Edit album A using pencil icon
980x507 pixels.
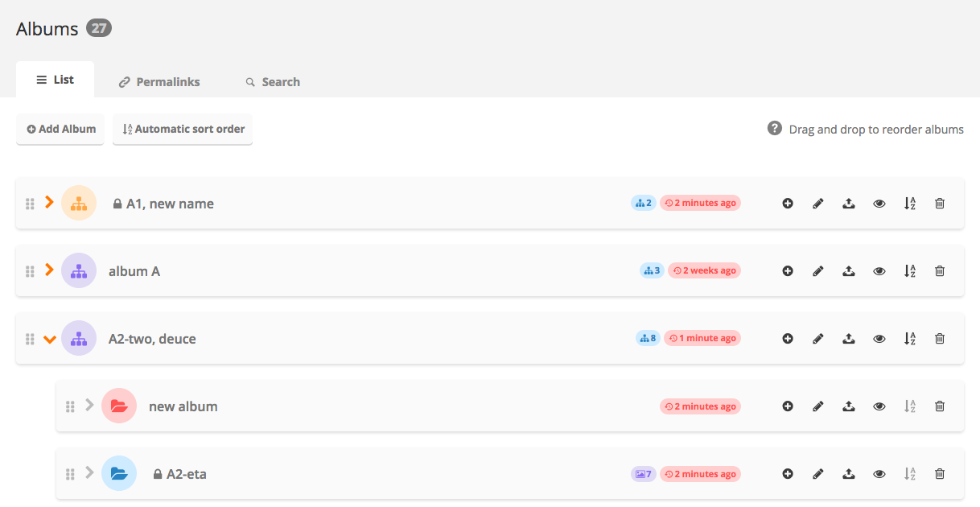(818, 271)
